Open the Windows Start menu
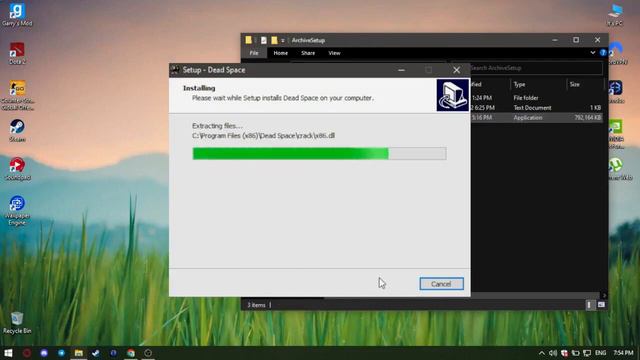Image resolution: width=640 pixels, height=360 pixels. (8, 353)
